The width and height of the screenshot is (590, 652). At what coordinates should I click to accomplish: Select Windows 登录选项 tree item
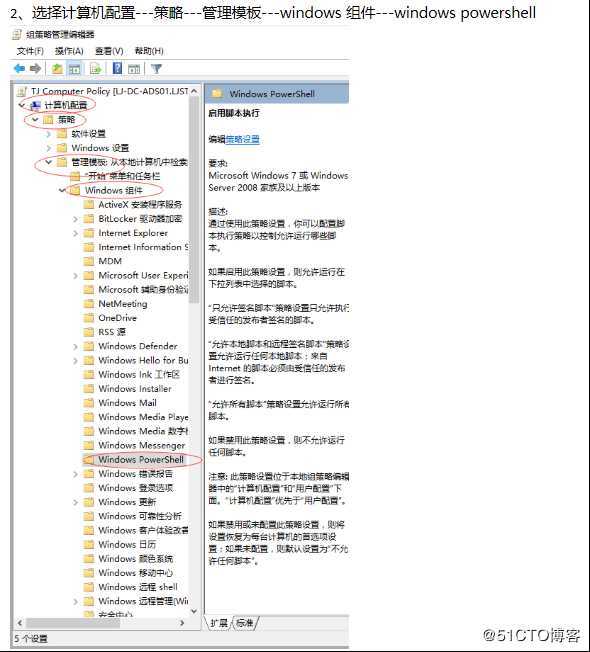136,488
